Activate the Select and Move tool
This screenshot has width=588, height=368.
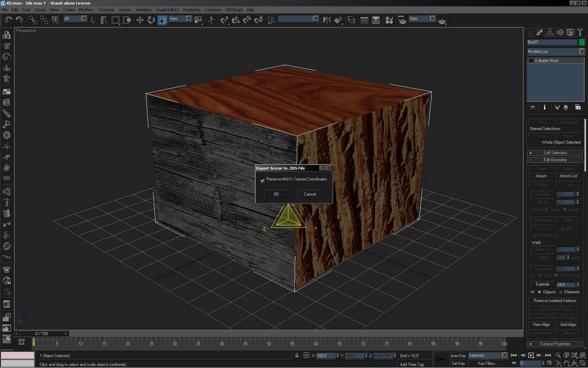tap(140, 20)
